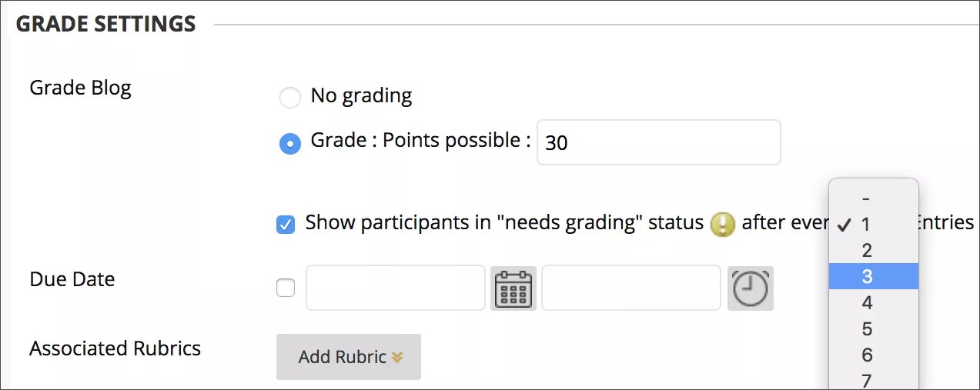Click the due date text field
The height and width of the screenshot is (390, 980).
396,288
